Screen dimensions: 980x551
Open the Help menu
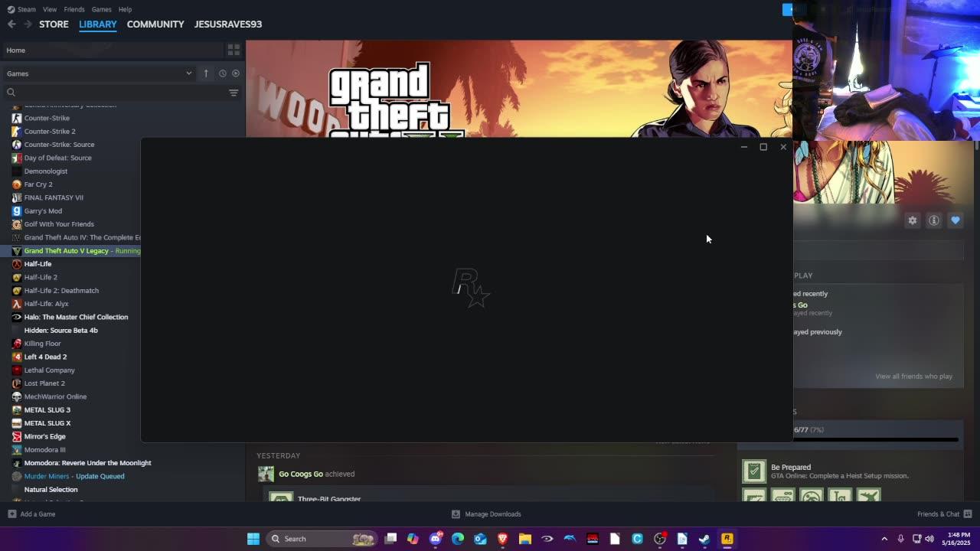(125, 9)
